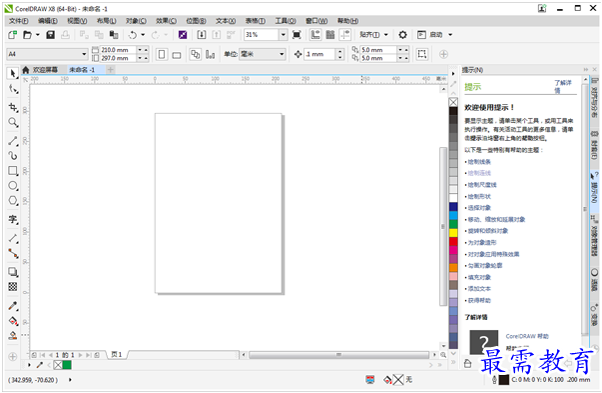
Task: Click the yellow color palette swatch
Action: tap(453, 233)
